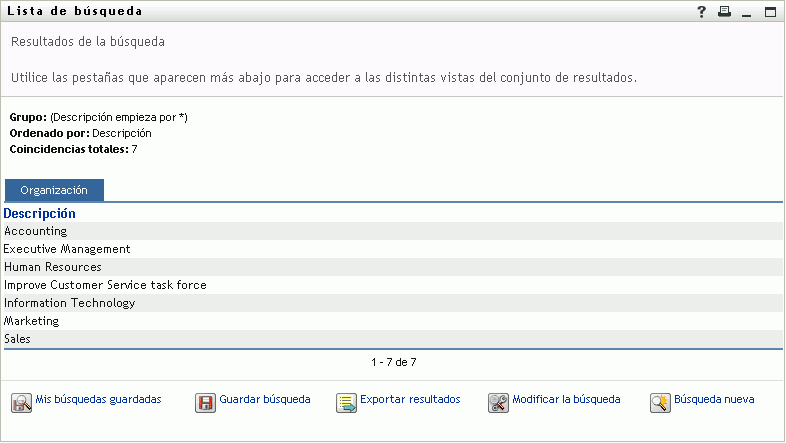Open the Marketing group entry
The height and width of the screenshot is (443, 786).
(x=32, y=321)
